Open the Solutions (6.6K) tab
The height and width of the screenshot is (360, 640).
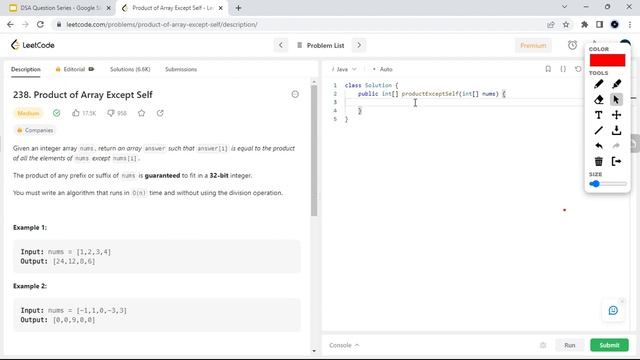tap(130, 69)
